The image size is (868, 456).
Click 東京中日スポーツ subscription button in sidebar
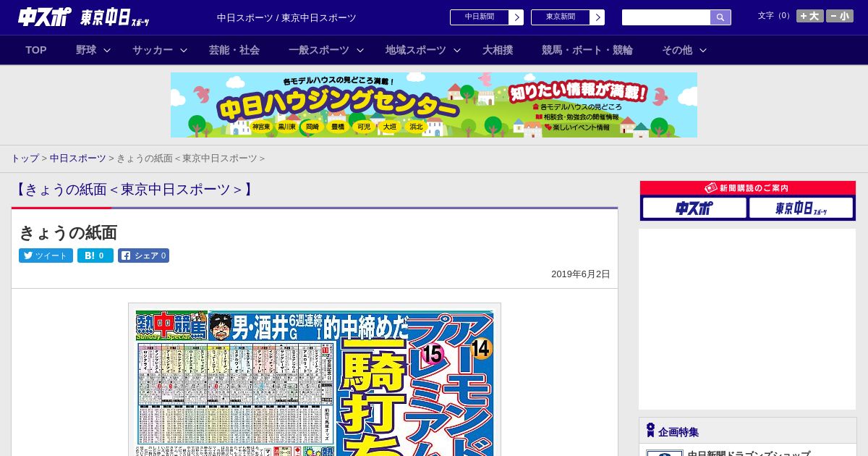[801, 208]
